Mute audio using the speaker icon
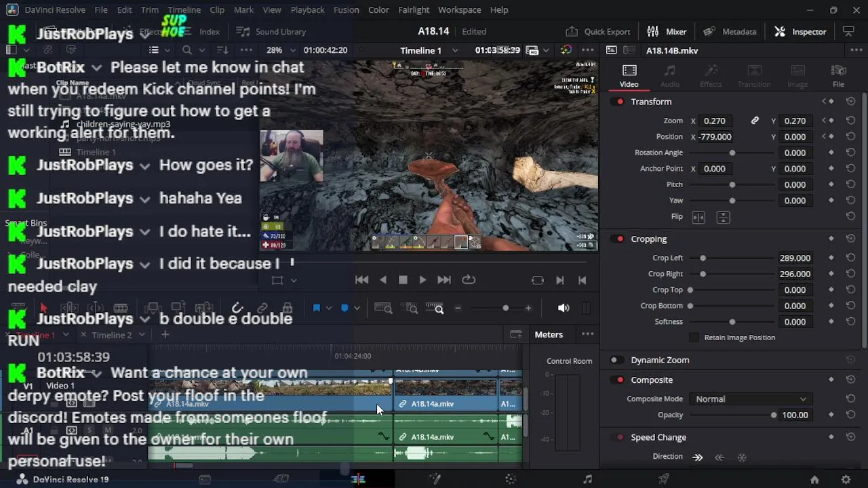868x488 pixels. tap(564, 308)
